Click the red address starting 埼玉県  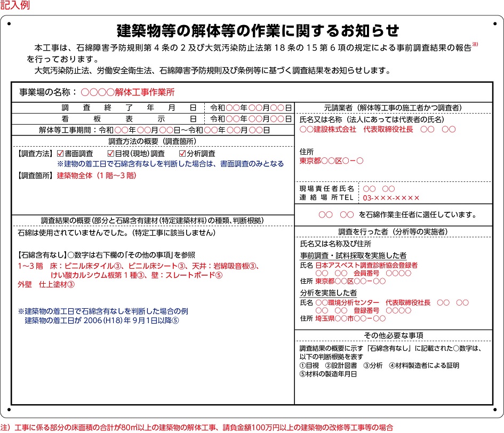(x=350, y=318)
